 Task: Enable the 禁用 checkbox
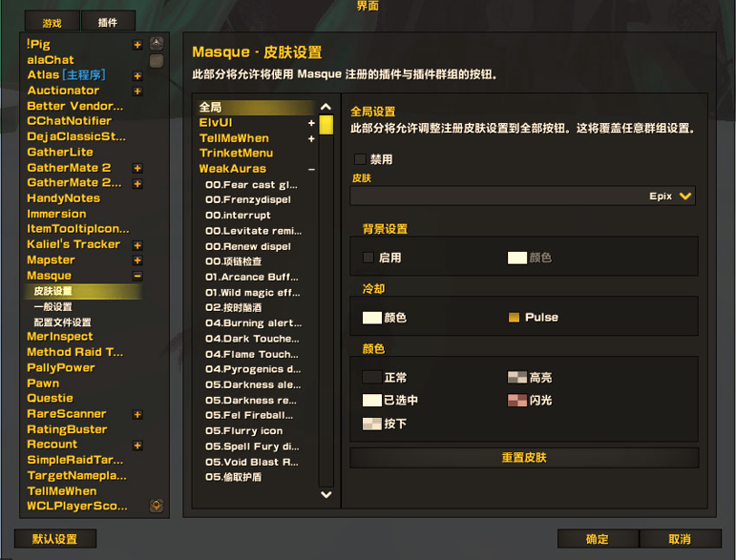360,159
